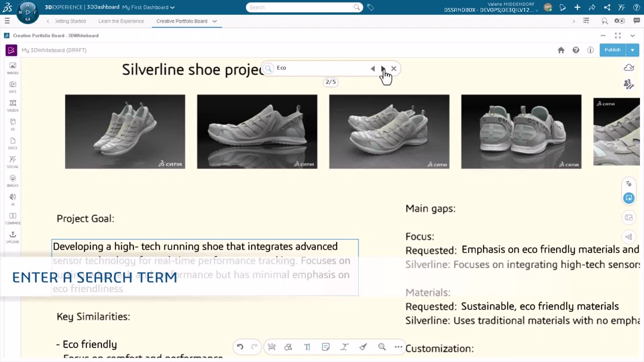Click the plus add icon in top bar
Screen dimensions: 644x362
pos(577,7)
